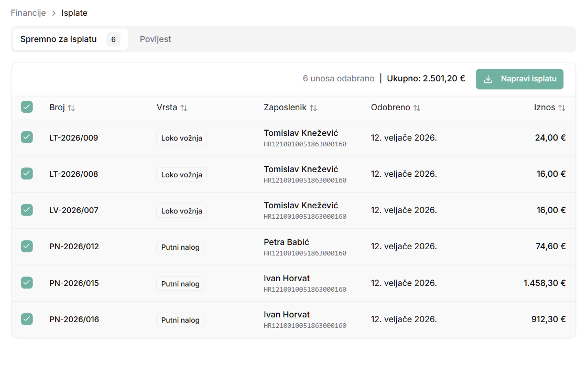Viewport: 588px width, 373px height.
Task: Toggle sort order on Odobreno column
Action: 417,108
